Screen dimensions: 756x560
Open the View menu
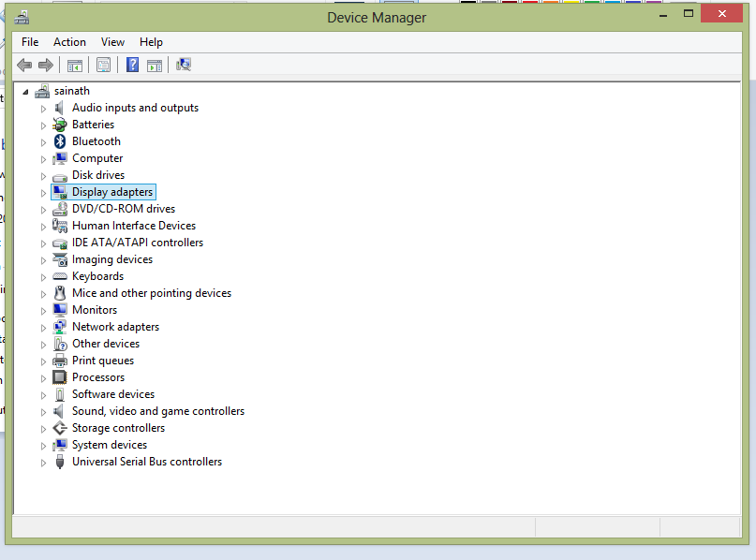(x=112, y=42)
